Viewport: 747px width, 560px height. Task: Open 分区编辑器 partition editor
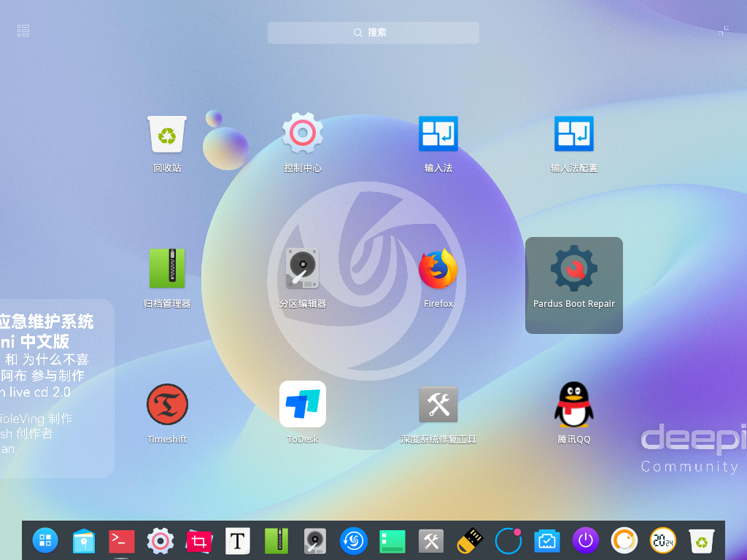click(303, 270)
